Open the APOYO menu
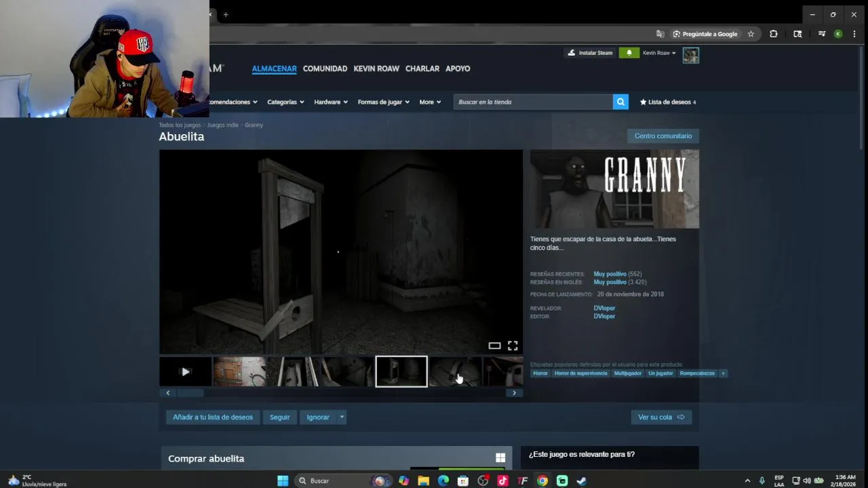This screenshot has width=868, height=488. point(458,68)
